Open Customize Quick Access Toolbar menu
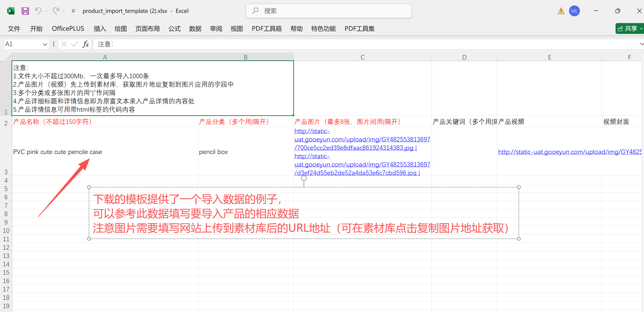This screenshot has width=644, height=312. (x=73, y=11)
